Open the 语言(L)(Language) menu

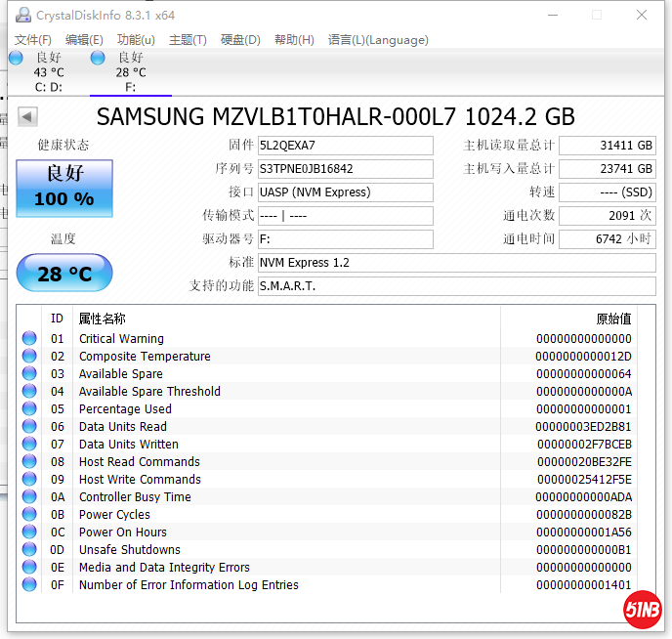[x=378, y=40]
